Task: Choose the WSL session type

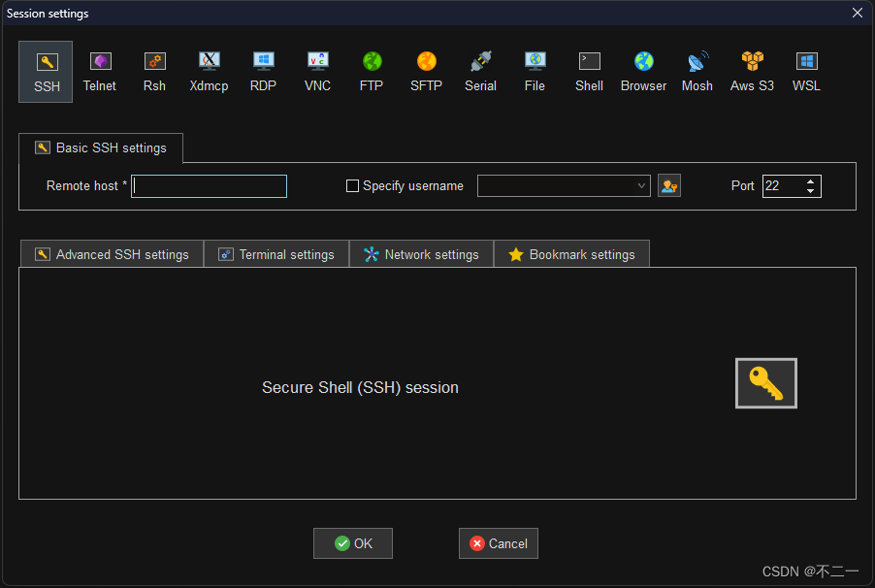Action: [806, 70]
